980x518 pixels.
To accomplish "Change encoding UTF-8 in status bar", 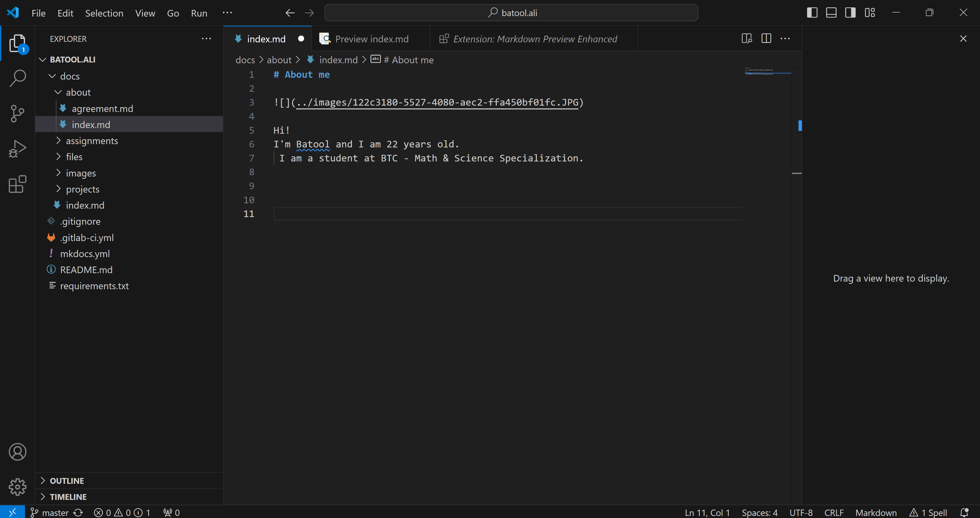I will (x=801, y=513).
